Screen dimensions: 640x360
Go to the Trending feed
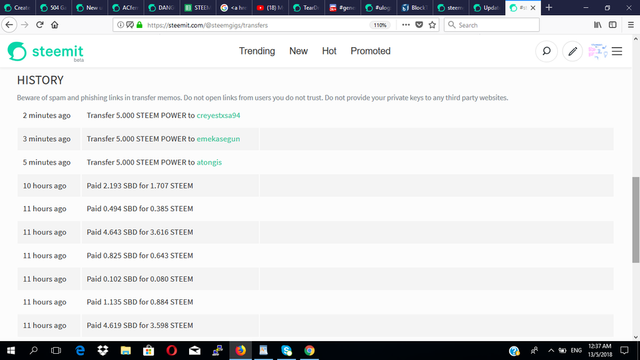coord(257,51)
